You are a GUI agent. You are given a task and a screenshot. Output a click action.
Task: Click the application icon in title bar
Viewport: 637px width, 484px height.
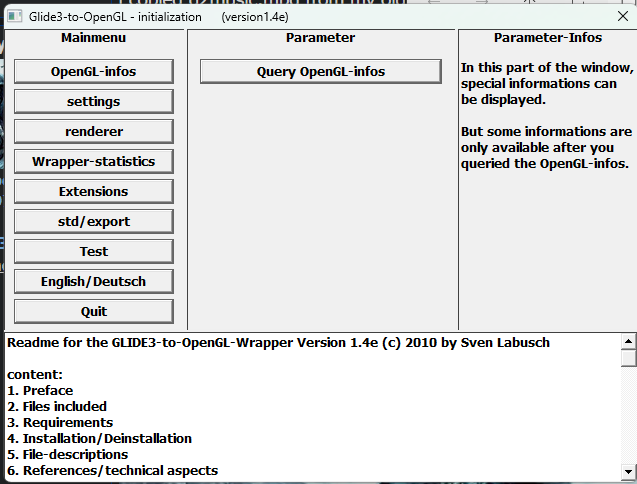(15, 17)
